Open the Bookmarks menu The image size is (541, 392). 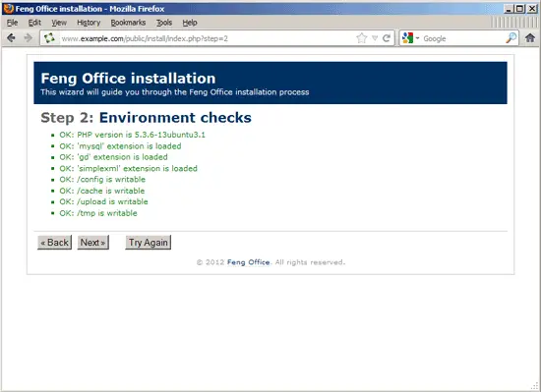[x=128, y=23]
